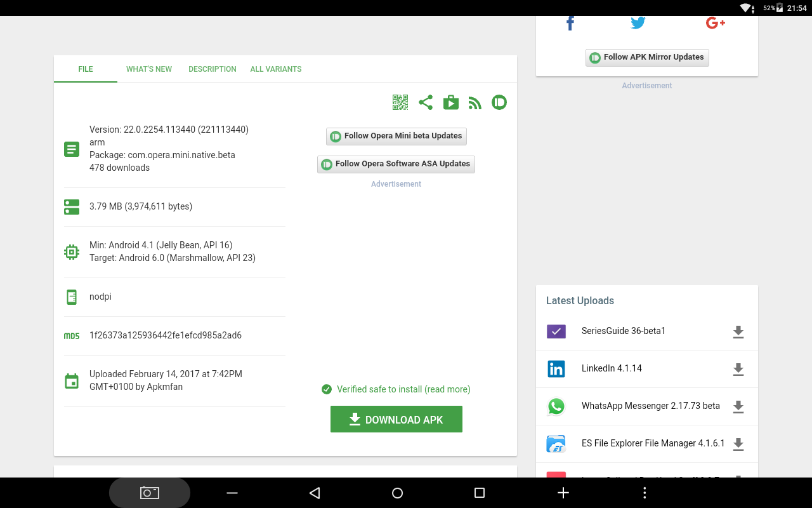Click the MD5 hash 1f26373a125936442fe1efcd985a2ad6

166,335
